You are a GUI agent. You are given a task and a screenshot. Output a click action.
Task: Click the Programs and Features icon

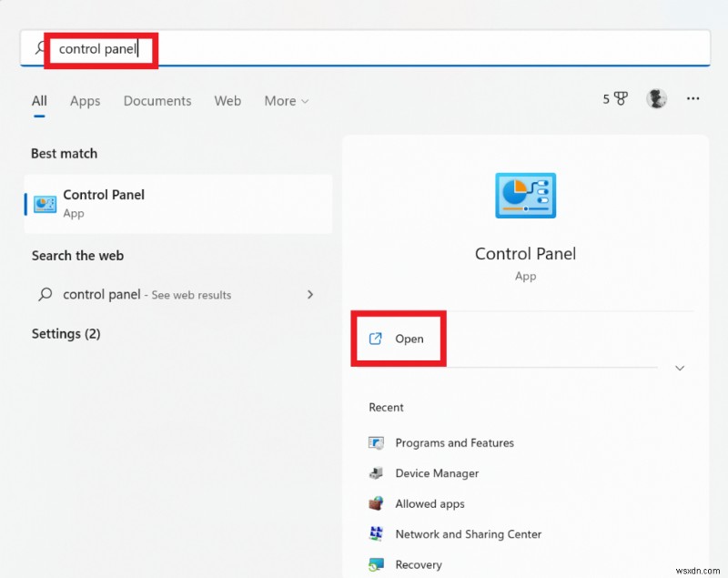tap(376, 443)
